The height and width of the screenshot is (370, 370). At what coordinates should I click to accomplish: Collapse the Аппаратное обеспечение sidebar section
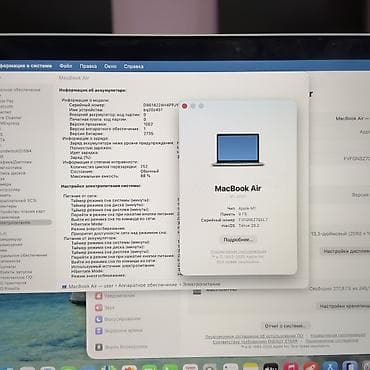20,90
